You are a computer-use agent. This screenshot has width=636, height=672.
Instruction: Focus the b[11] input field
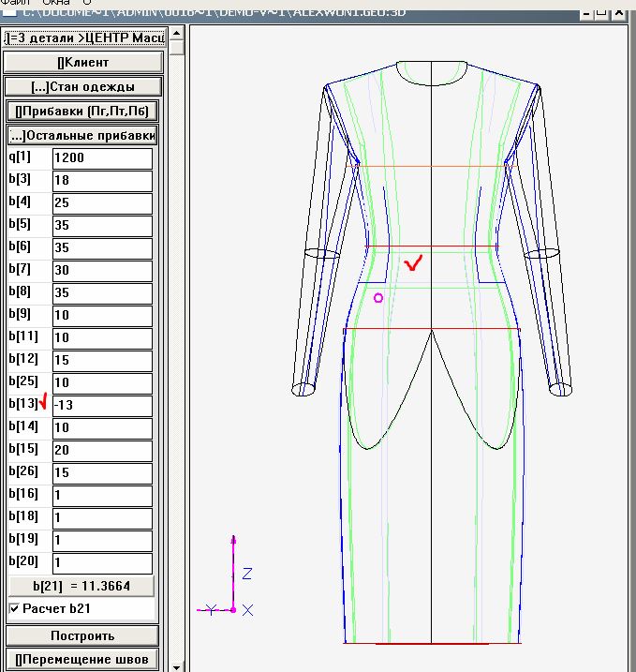pyautogui.click(x=102, y=338)
